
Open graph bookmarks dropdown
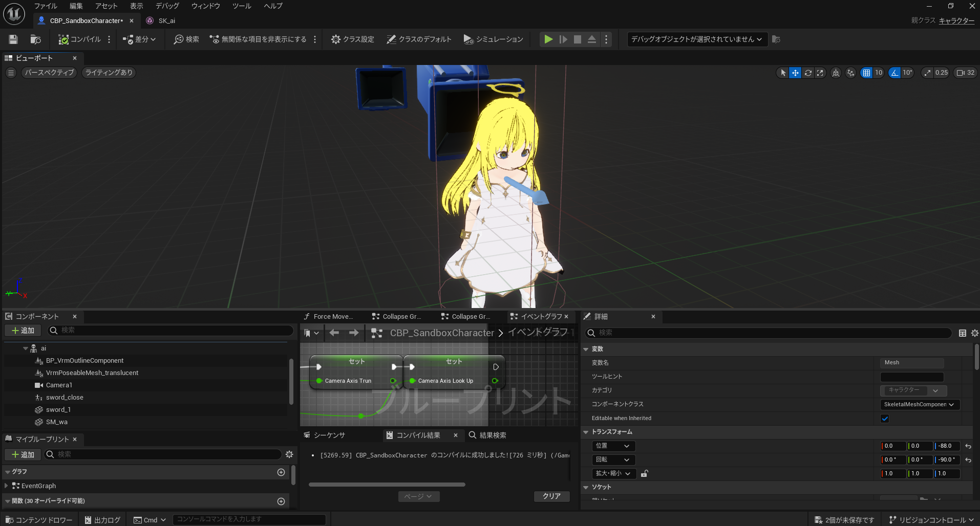click(x=311, y=333)
